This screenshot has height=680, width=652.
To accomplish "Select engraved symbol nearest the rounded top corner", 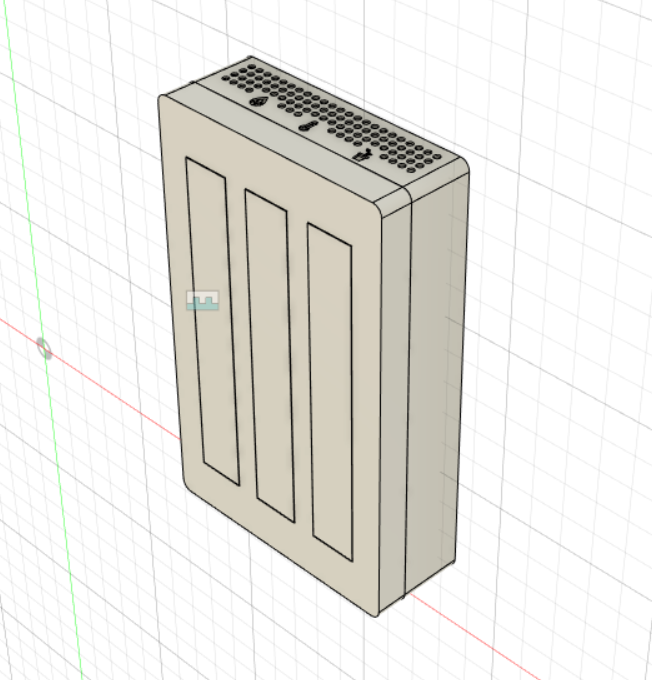I will click(363, 154).
